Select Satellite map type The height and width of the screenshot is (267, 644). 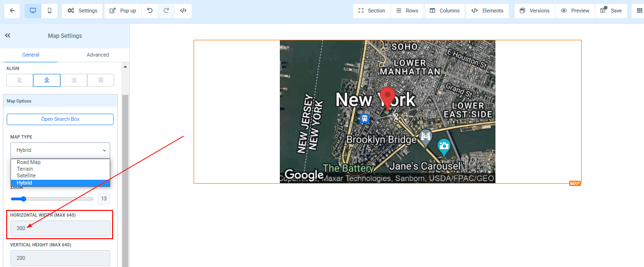click(x=60, y=175)
